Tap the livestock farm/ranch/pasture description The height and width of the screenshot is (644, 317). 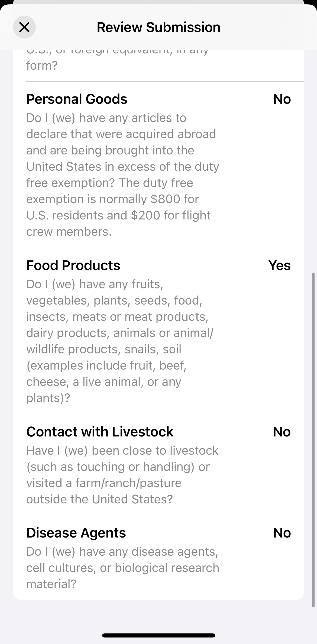pos(122,475)
